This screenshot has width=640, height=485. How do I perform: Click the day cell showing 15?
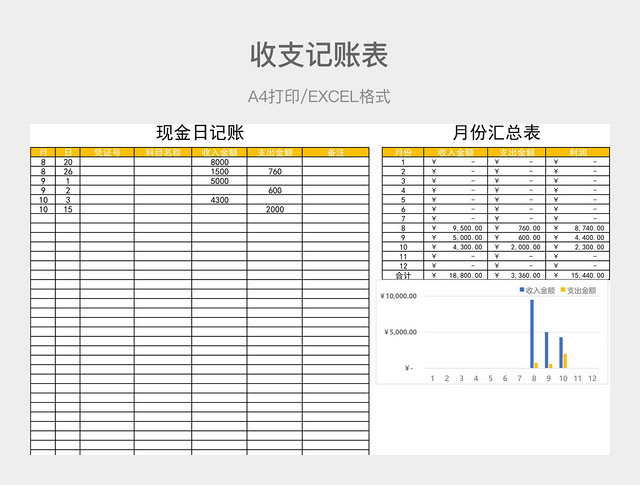pos(68,209)
